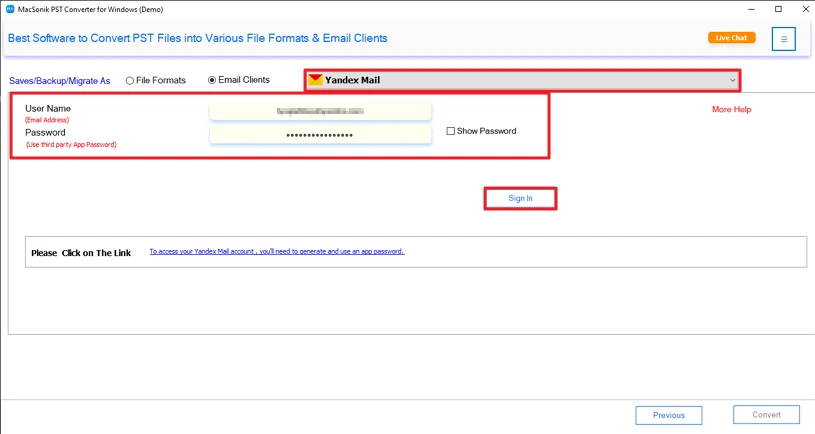815x434 pixels.
Task: Click the red Email Address hint text
Action: (x=47, y=120)
